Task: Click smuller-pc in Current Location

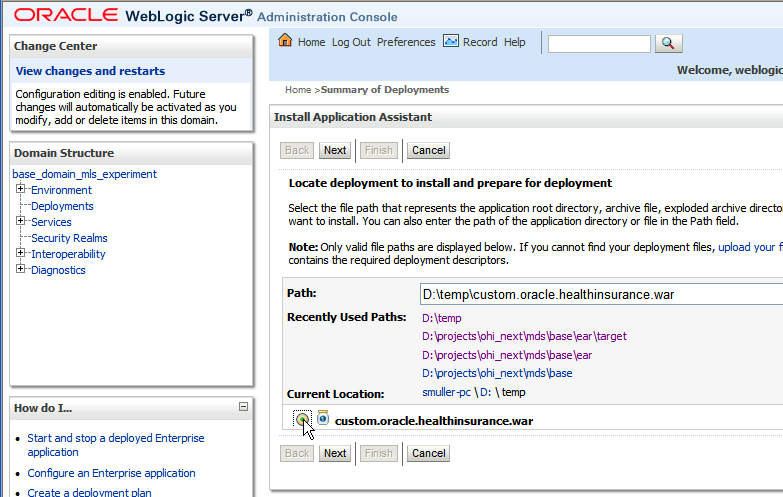Action: 446,393
